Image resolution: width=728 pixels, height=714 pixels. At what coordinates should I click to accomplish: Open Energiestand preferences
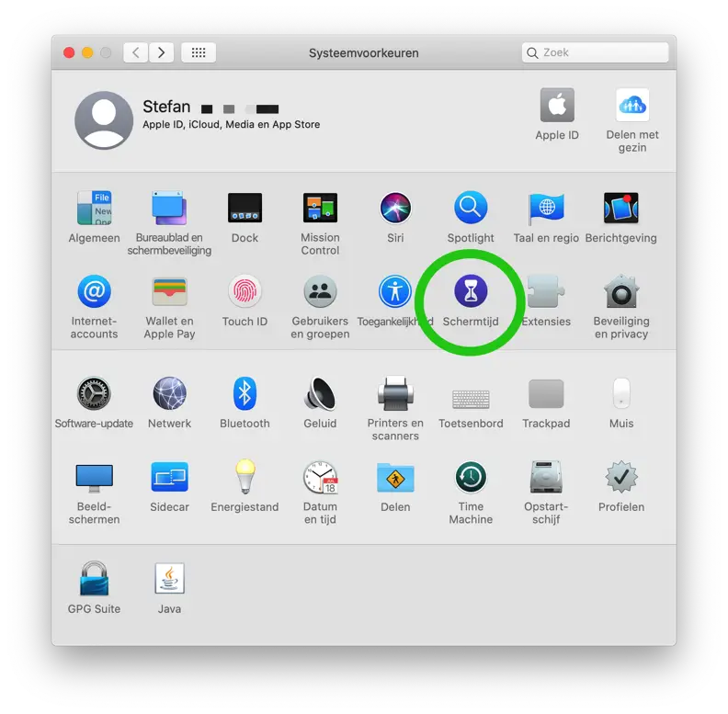click(x=245, y=477)
